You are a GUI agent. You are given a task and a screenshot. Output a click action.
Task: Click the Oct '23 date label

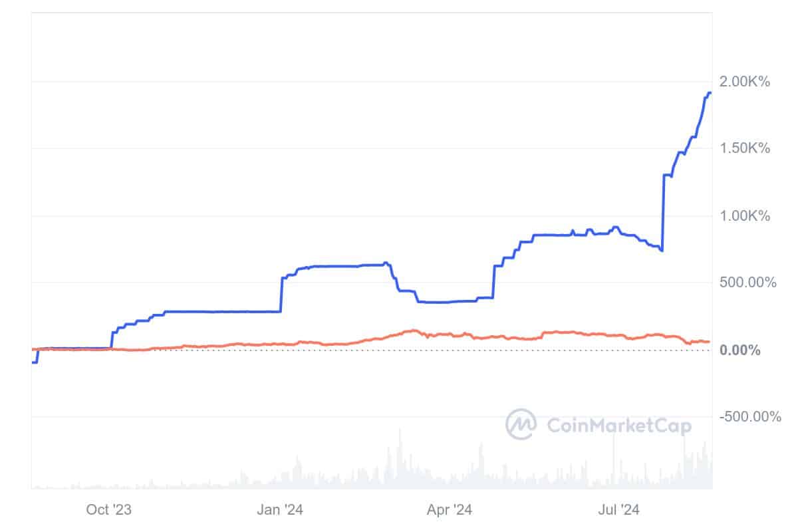click(x=109, y=510)
